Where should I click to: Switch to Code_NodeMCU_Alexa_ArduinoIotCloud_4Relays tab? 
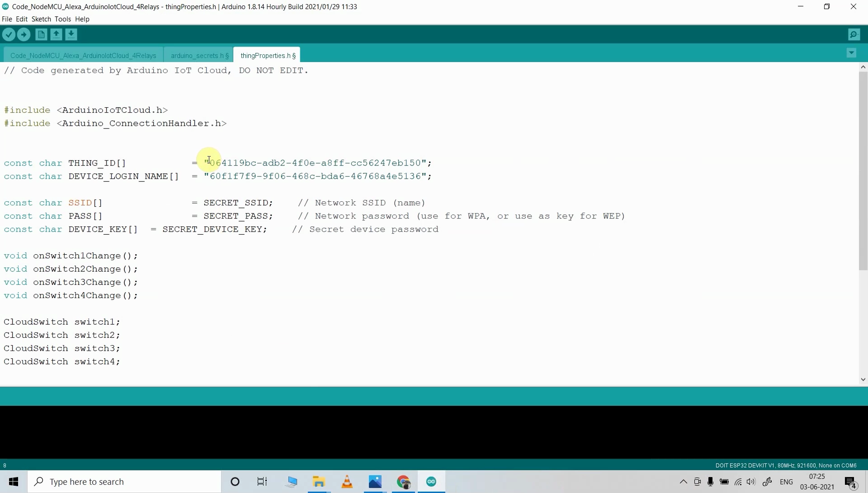click(x=83, y=55)
